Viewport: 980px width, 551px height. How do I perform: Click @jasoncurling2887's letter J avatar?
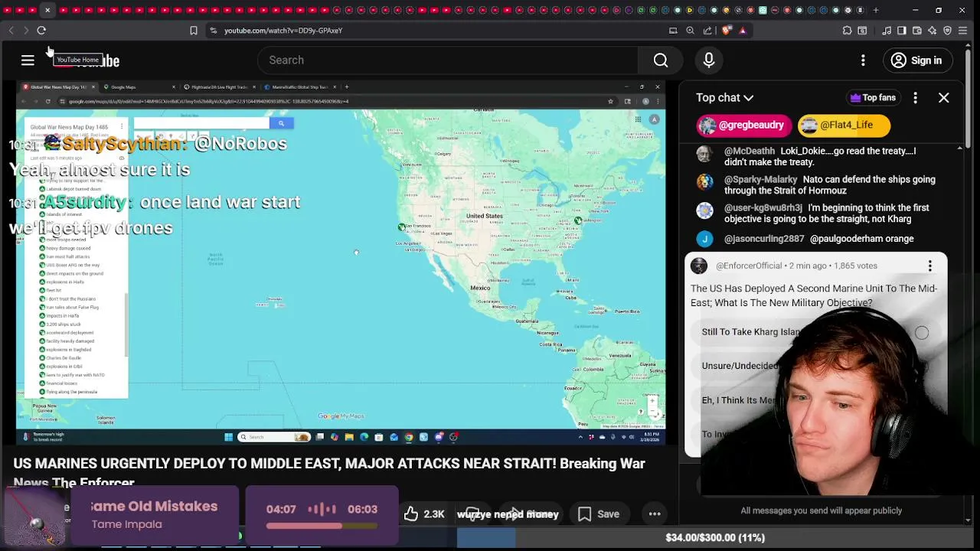click(704, 239)
